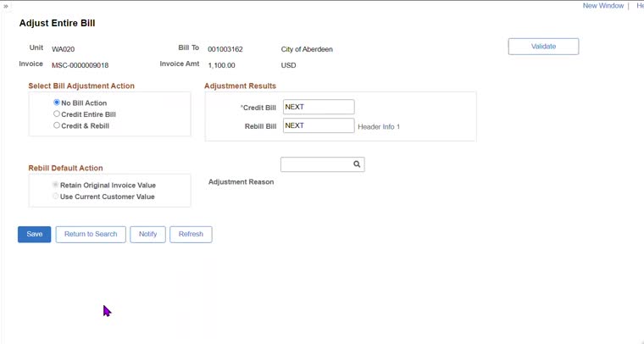Click into the Credit Bill input field
Viewport: 644px width, 344px height.
point(319,107)
